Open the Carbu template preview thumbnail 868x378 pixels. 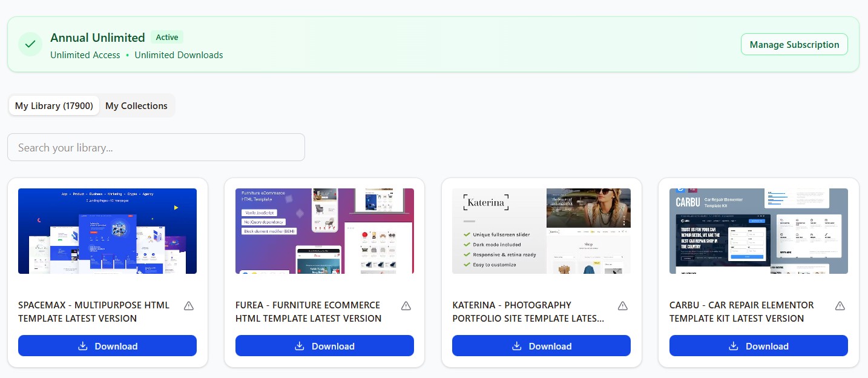click(758, 231)
